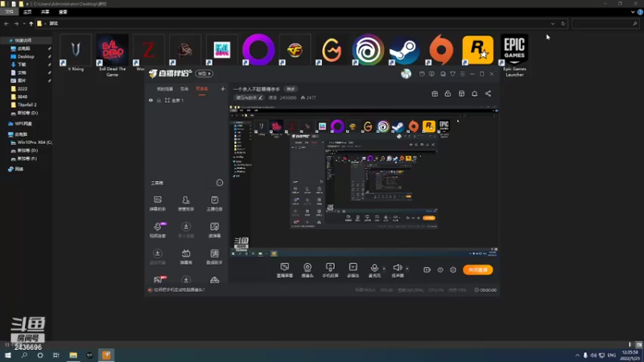Open the anchor tasks tool in toolbox
Image resolution: width=644 pixels, height=362 pixels.
(214, 204)
